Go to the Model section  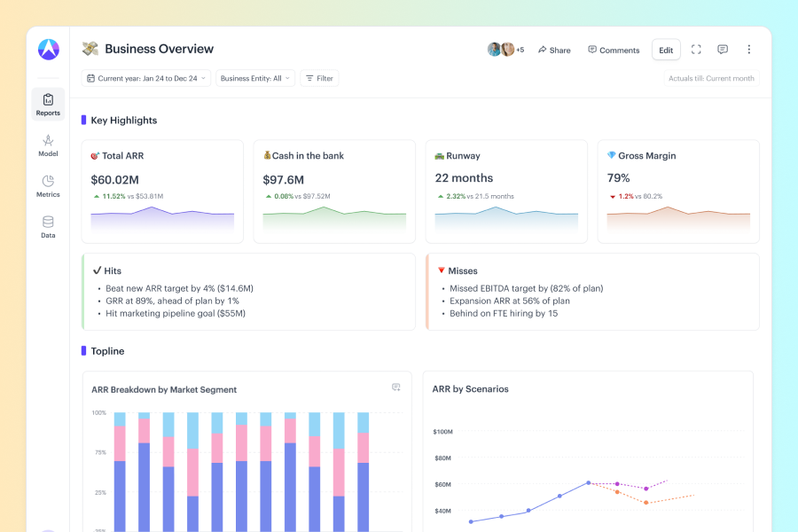(x=48, y=145)
